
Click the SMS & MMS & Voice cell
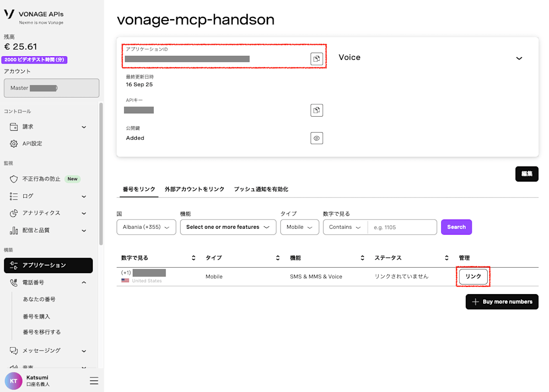(x=316, y=277)
